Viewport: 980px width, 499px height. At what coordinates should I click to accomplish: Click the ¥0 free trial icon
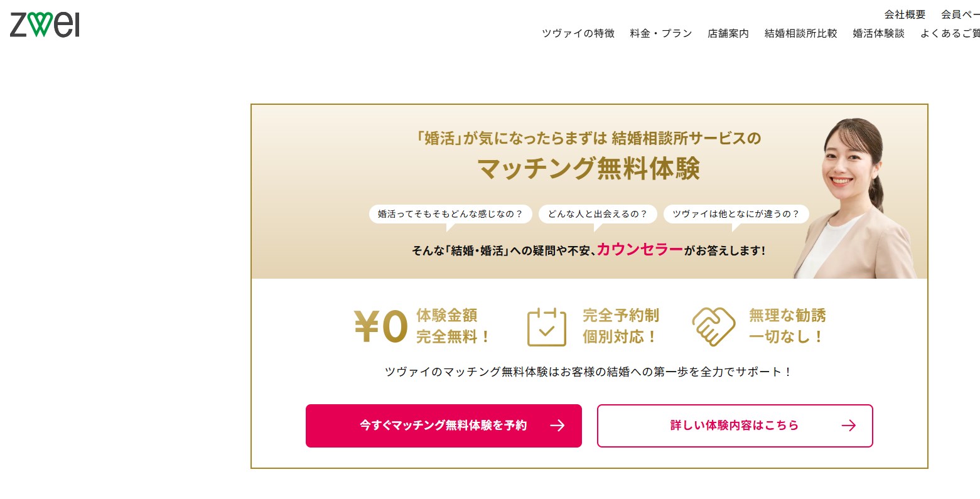(381, 326)
